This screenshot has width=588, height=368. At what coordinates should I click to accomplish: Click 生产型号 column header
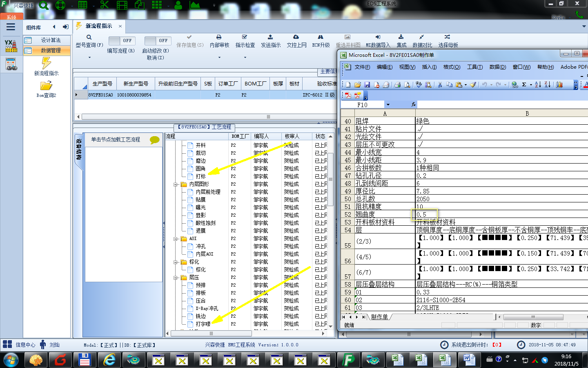click(102, 83)
